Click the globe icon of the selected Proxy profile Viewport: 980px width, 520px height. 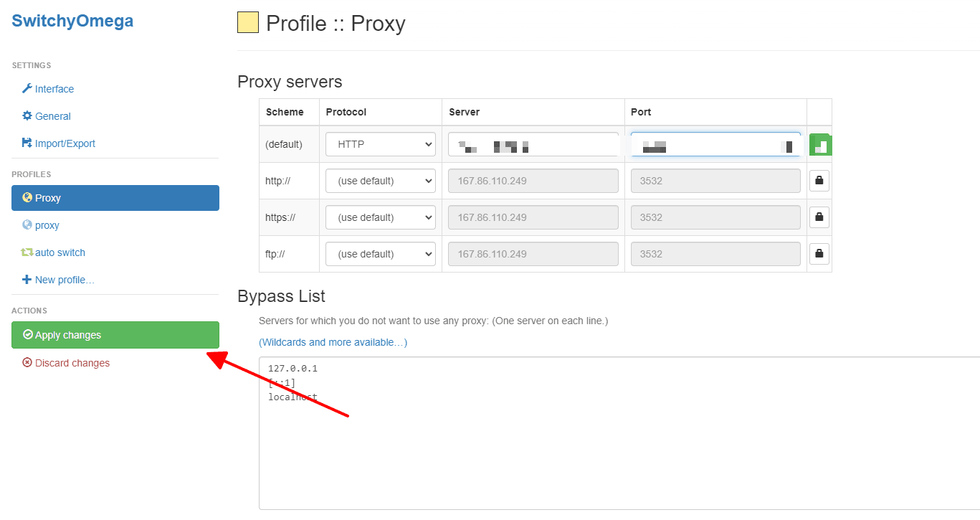click(27, 198)
